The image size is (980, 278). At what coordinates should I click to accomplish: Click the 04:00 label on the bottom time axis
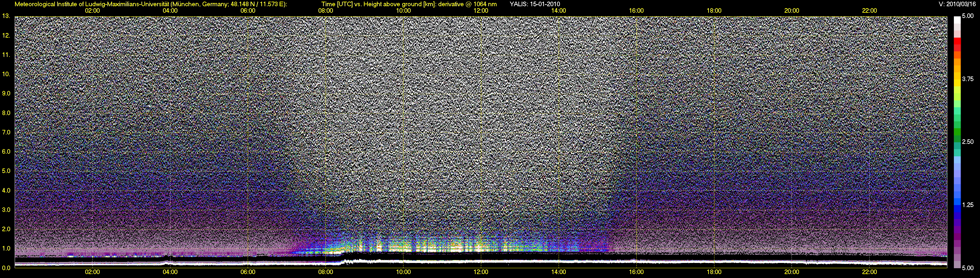click(x=170, y=272)
